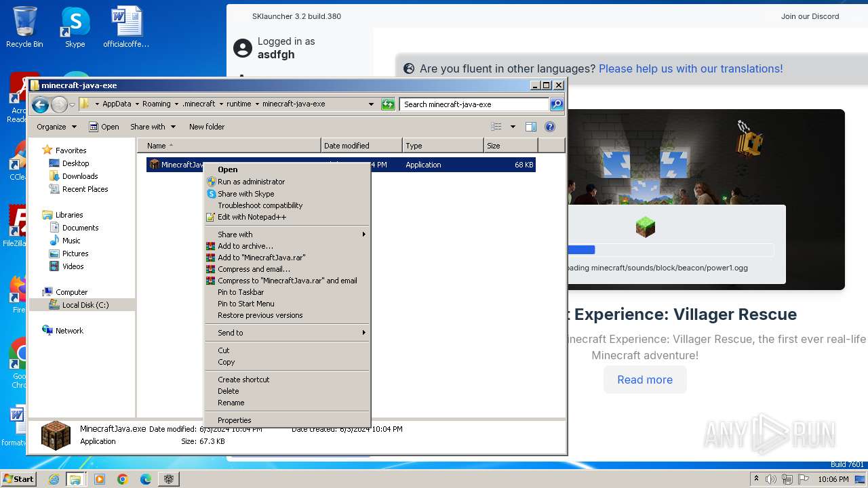Image resolution: width=868 pixels, height=488 pixels.
Task: Click the Explorer Forward arrow button
Action: coord(59,104)
